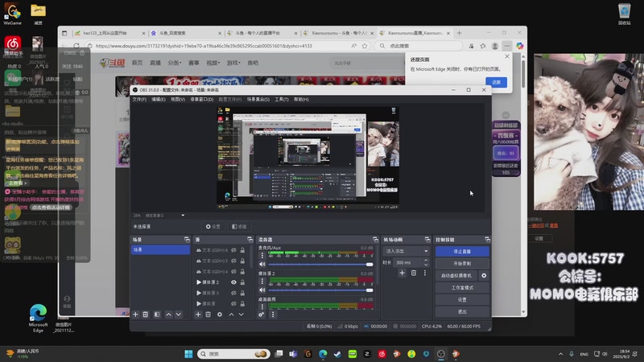Click 还原 restore button in Edge popup
Image resolution: width=644 pixels, height=362 pixels.
tap(496, 82)
